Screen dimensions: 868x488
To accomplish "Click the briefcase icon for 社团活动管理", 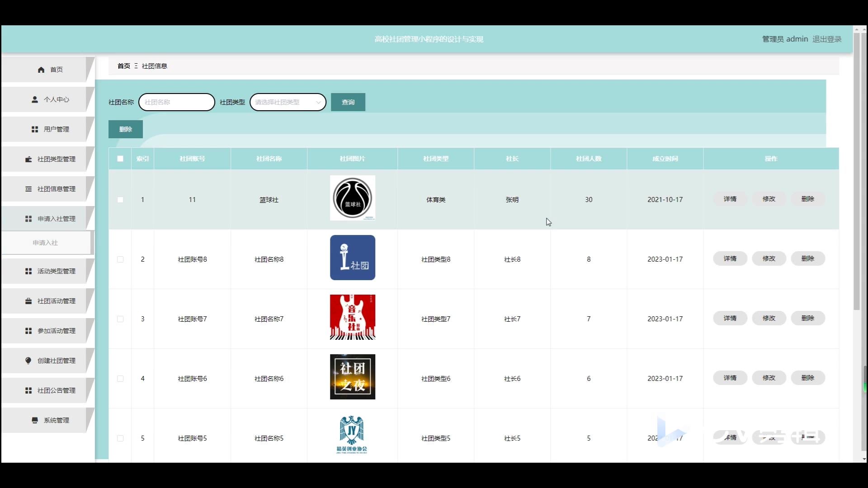I will click(28, 301).
